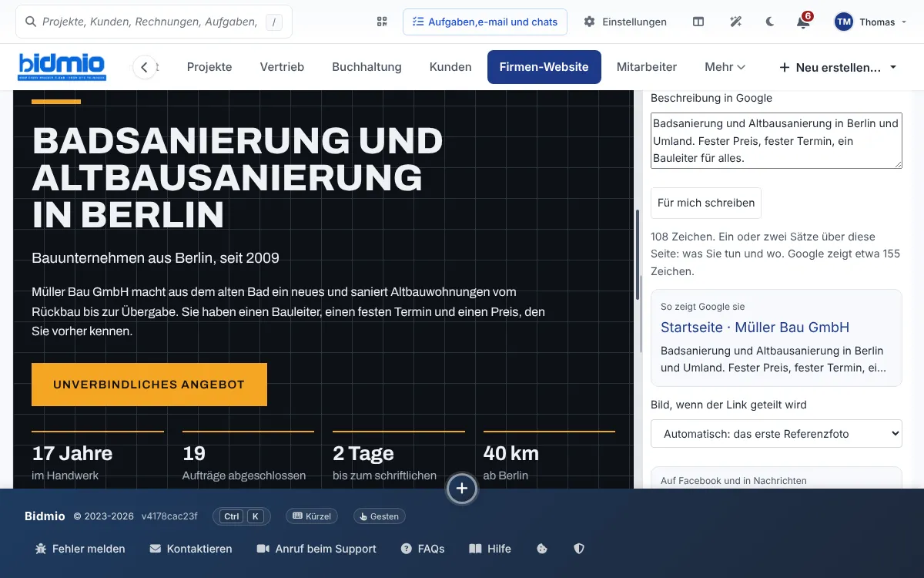The height and width of the screenshot is (578, 924).
Task: Open the Thomas user menu
Action: (871, 22)
